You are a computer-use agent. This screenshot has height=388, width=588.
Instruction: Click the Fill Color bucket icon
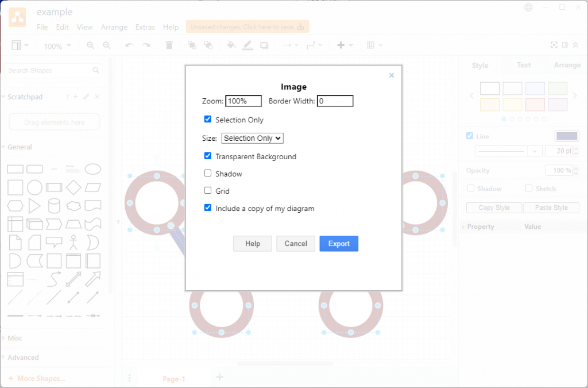231,45
